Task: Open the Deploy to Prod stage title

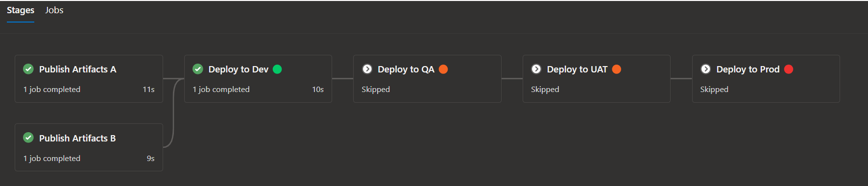Action: coord(748,70)
